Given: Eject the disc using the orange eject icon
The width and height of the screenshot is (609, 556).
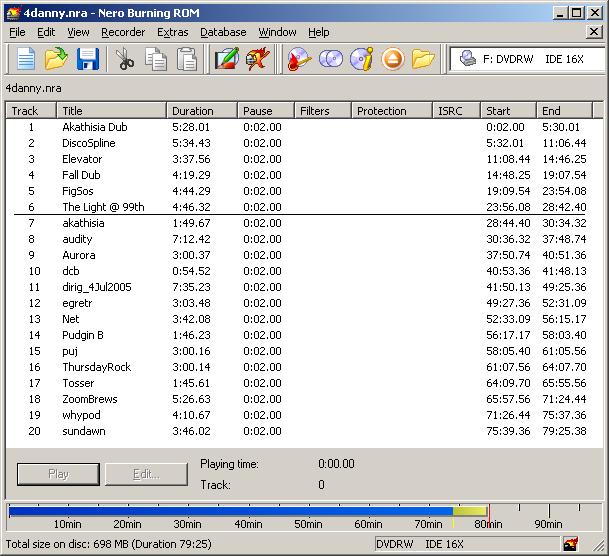Looking at the screenshot, I should click(392, 59).
